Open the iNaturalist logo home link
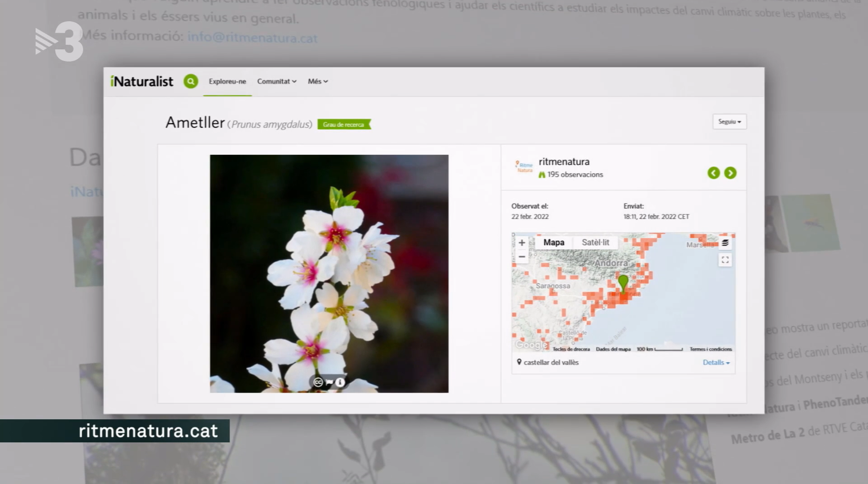 click(x=142, y=81)
